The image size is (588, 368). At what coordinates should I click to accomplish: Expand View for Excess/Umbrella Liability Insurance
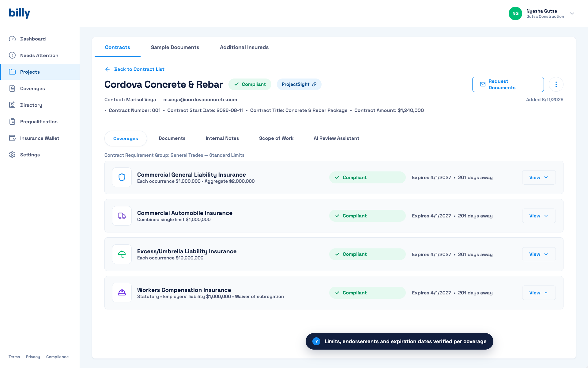point(539,254)
